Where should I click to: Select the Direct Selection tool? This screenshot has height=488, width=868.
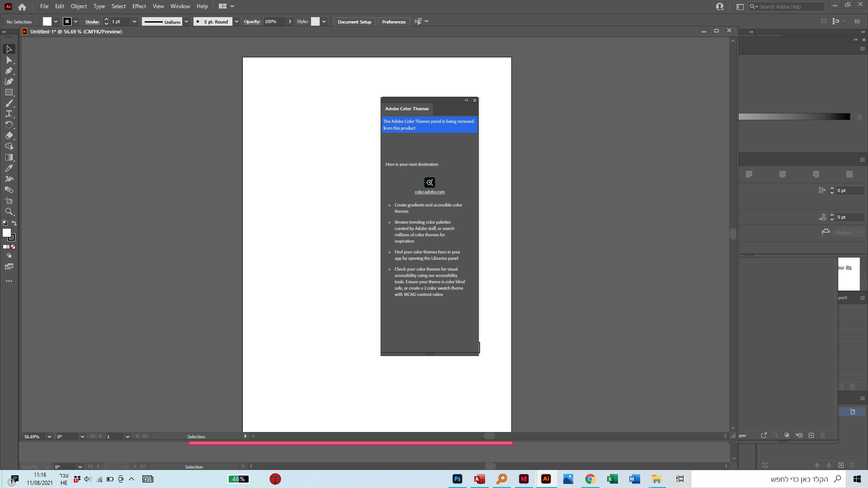click(x=9, y=60)
